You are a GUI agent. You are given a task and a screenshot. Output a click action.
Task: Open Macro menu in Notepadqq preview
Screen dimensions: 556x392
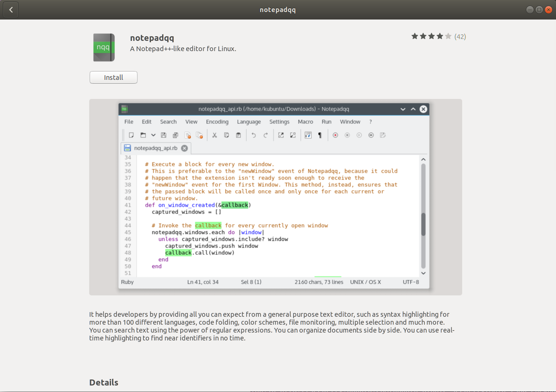click(x=305, y=122)
